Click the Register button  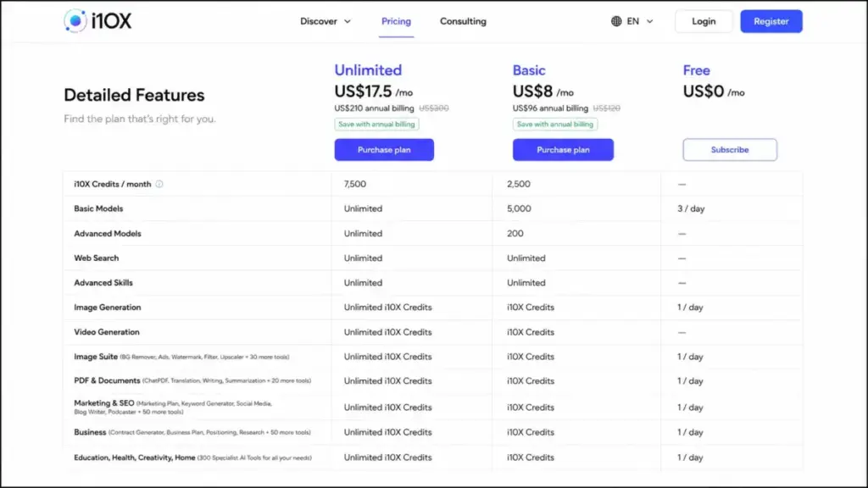(771, 21)
